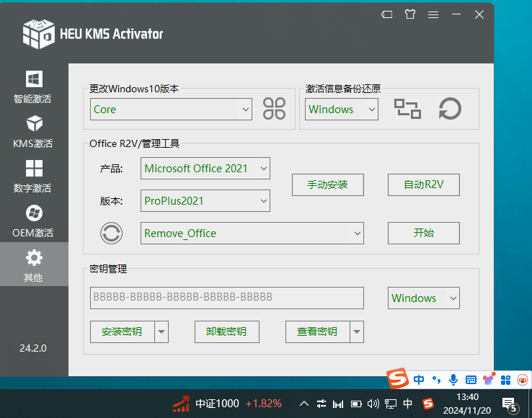Click the HEU KMS Activator cube logo
The image size is (532, 418).
point(38,34)
